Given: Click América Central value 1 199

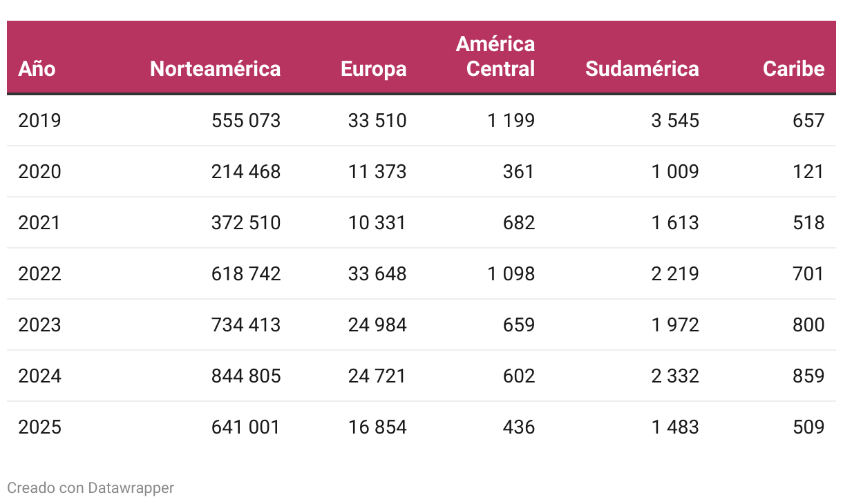Looking at the screenshot, I should click(511, 121).
